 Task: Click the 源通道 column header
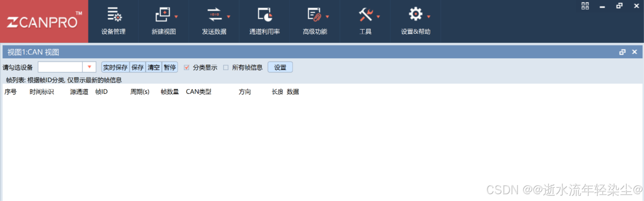79,92
